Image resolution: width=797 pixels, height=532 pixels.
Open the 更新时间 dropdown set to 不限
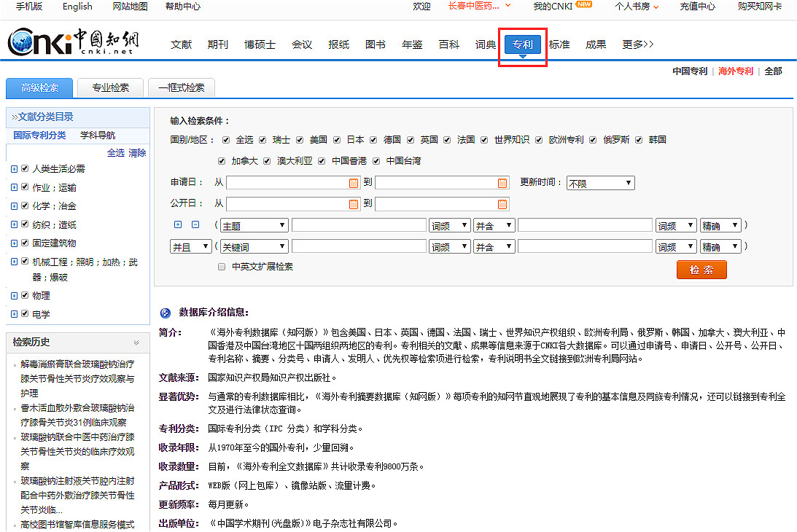point(601,183)
